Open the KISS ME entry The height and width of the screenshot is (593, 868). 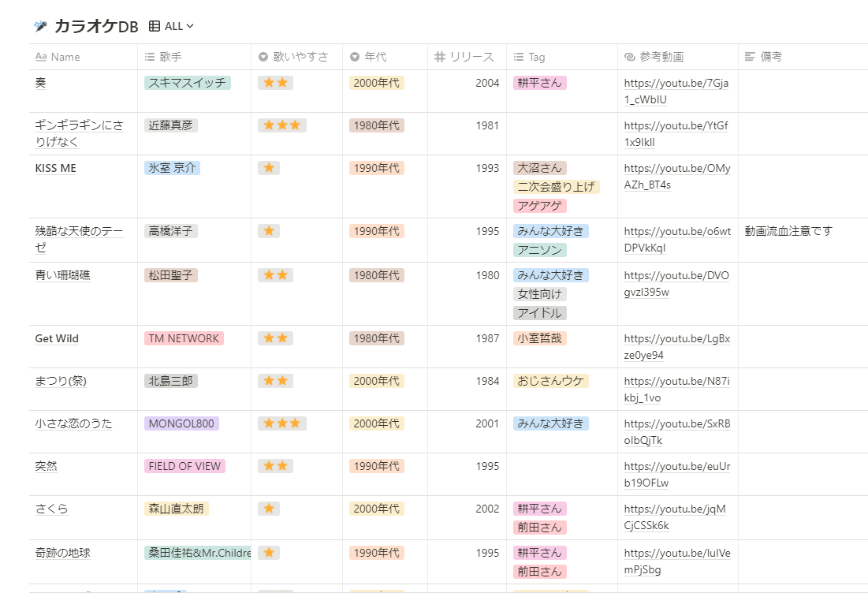point(55,168)
